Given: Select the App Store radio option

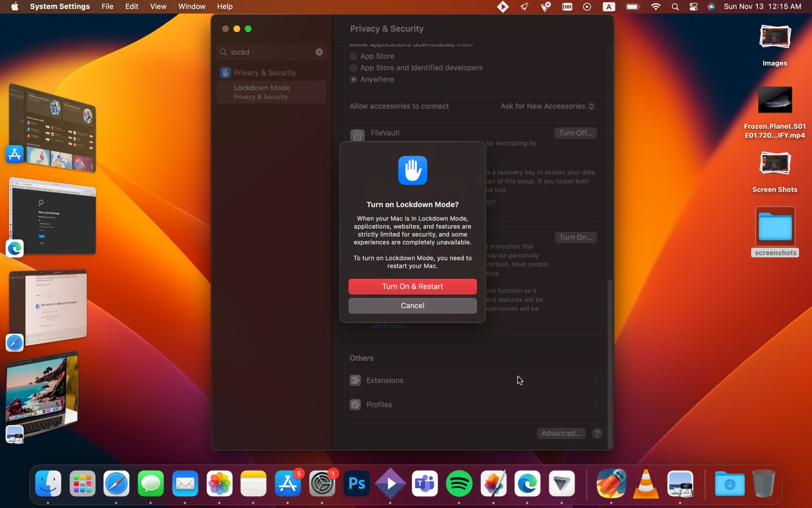Looking at the screenshot, I should pos(354,56).
